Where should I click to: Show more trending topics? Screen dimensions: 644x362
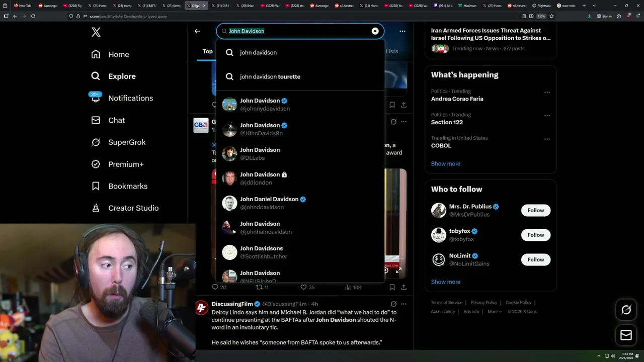445,163
